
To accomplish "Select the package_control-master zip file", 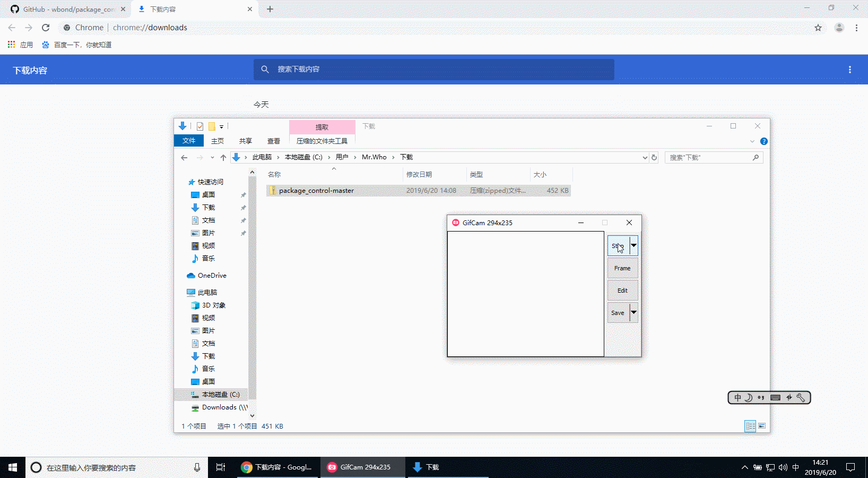I will tap(419, 191).
